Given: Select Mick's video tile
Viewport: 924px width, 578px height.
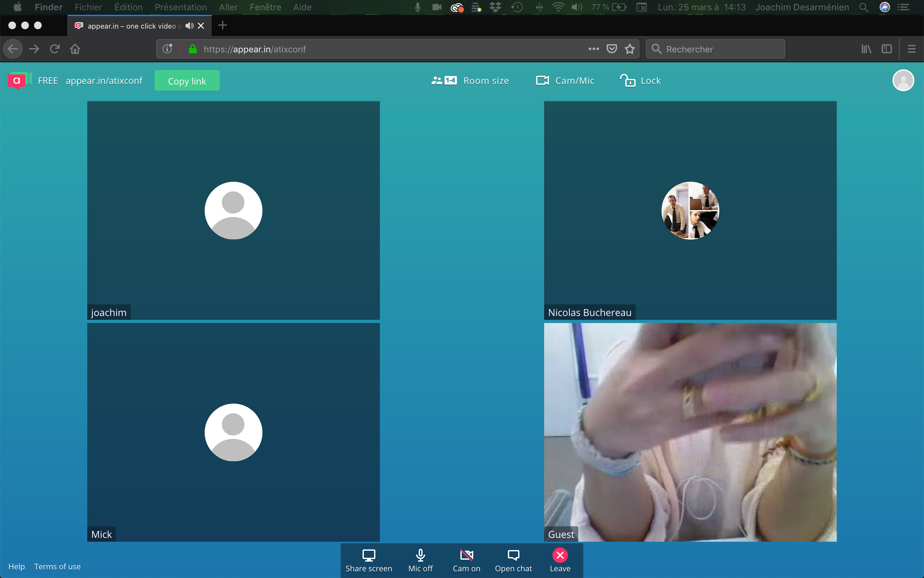Looking at the screenshot, I should 233,432.
